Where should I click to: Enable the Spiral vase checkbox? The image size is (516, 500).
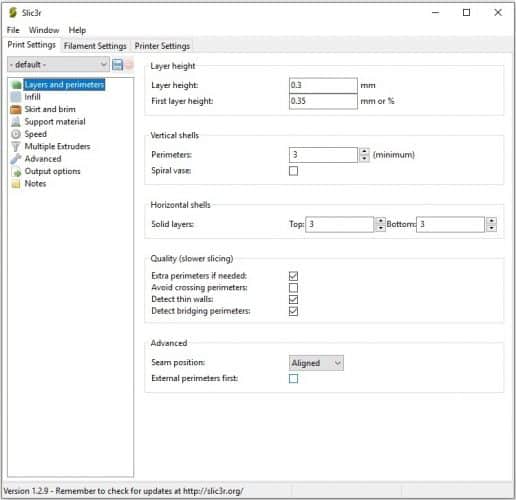click(293, 171)
